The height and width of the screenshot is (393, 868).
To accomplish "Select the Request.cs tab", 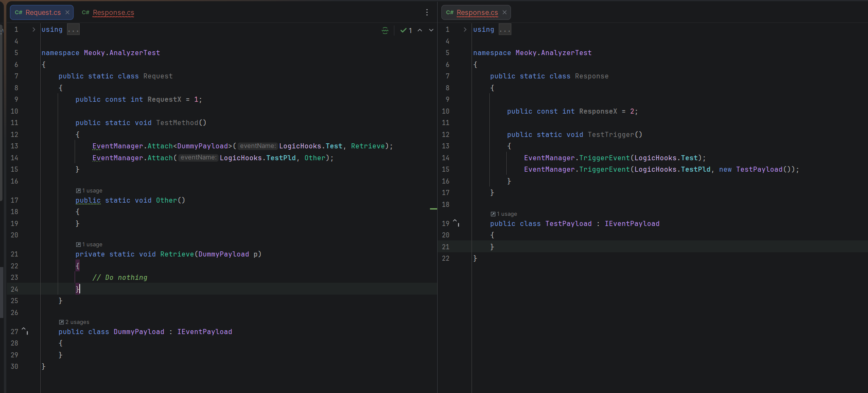I will 42,12.
